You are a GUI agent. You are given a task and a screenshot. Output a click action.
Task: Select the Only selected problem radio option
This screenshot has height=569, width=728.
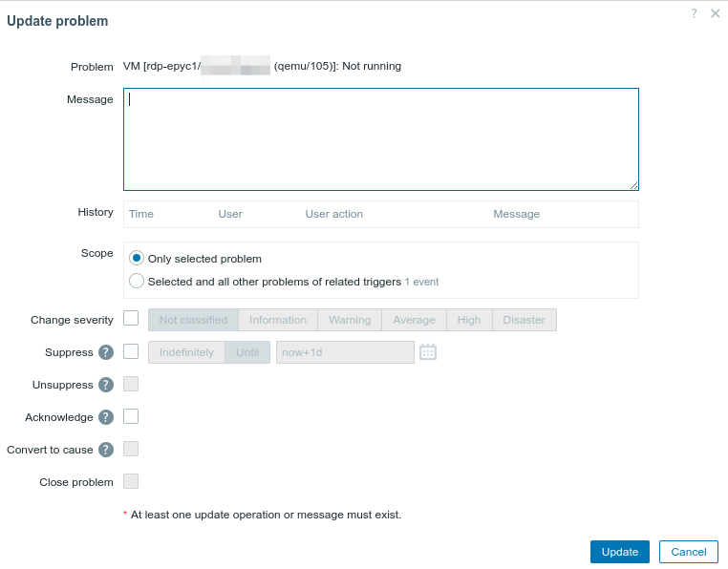coord(137,259)
